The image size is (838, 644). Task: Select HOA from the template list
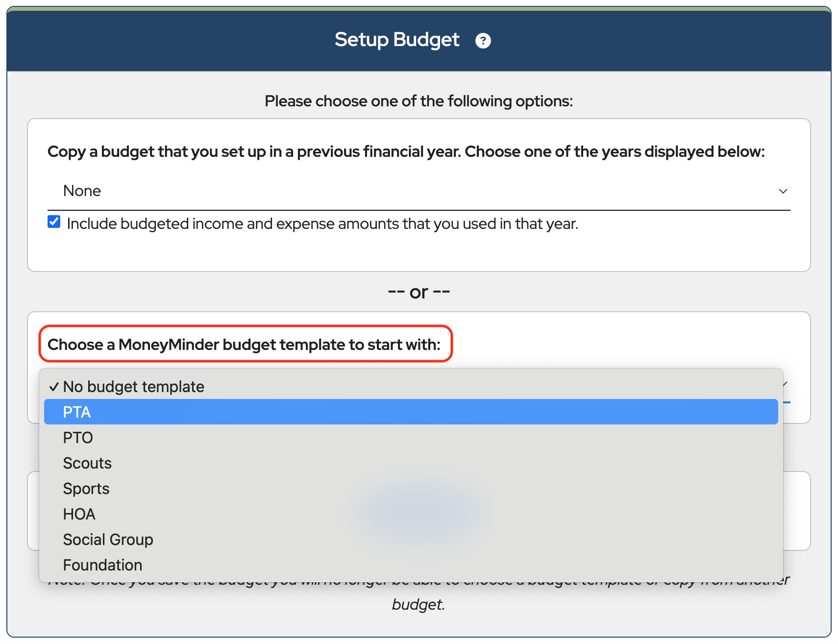pos(79,514)
